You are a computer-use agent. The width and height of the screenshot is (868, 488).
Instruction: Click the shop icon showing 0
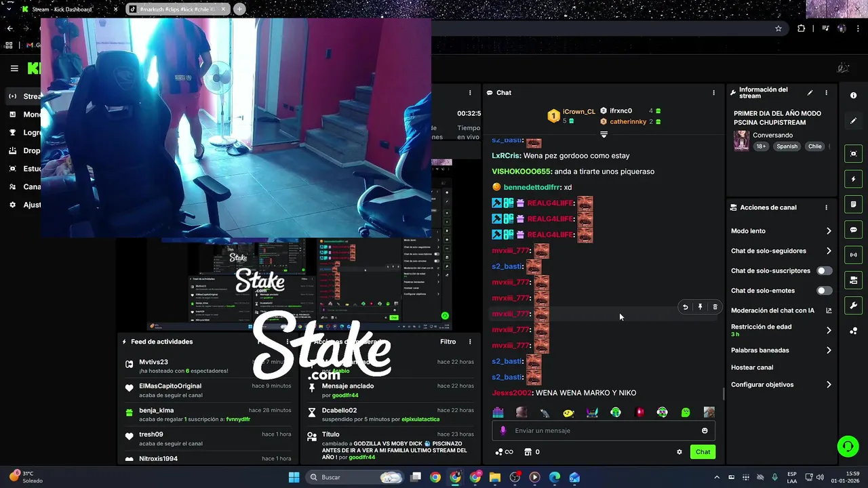pos(532,452)
